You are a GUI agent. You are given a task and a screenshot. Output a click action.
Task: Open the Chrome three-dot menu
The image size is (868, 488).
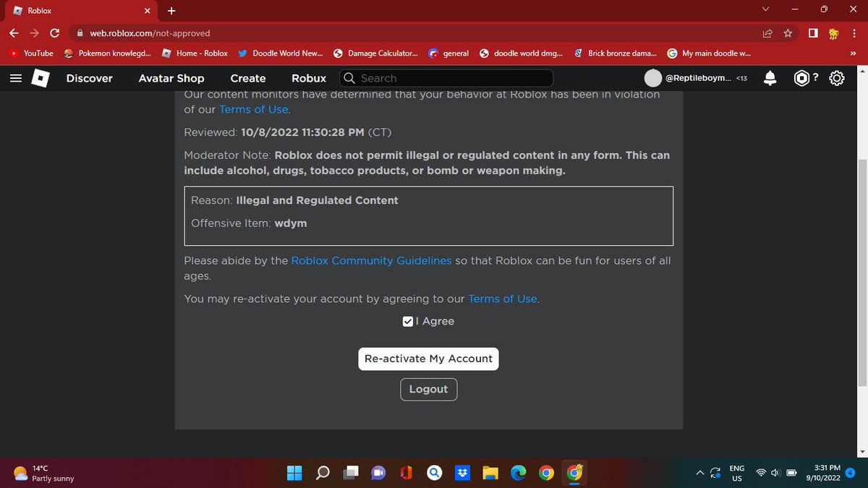click(854, 33)
